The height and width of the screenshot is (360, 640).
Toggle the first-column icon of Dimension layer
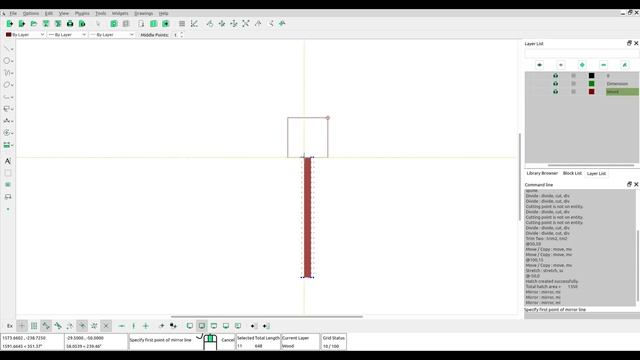point(555,84)
